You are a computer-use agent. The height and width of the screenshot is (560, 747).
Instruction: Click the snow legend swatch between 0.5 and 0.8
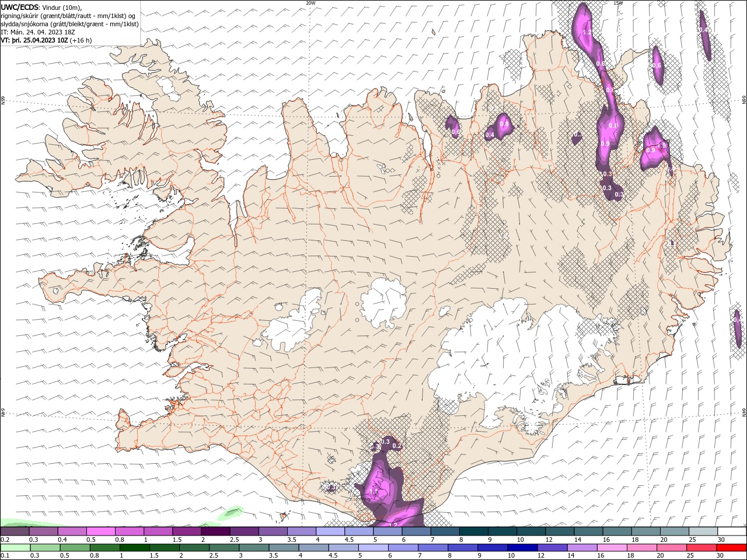pyautogui.click(x=100, y=531)
